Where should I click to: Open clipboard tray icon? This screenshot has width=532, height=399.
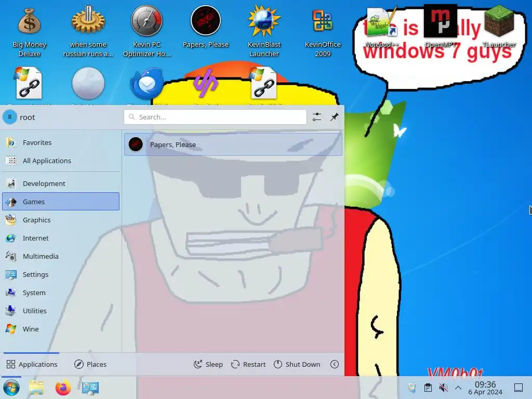428,388
